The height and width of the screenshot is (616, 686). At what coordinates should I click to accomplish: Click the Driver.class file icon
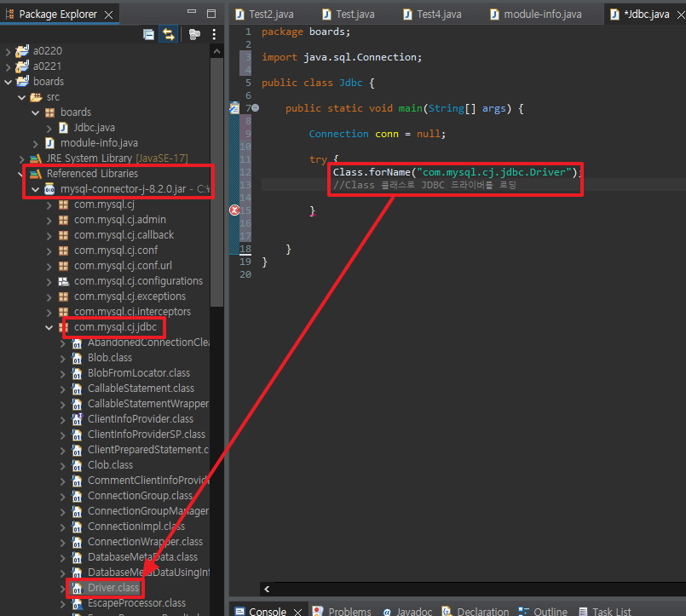pyautogui.click(x=78, y=588)
